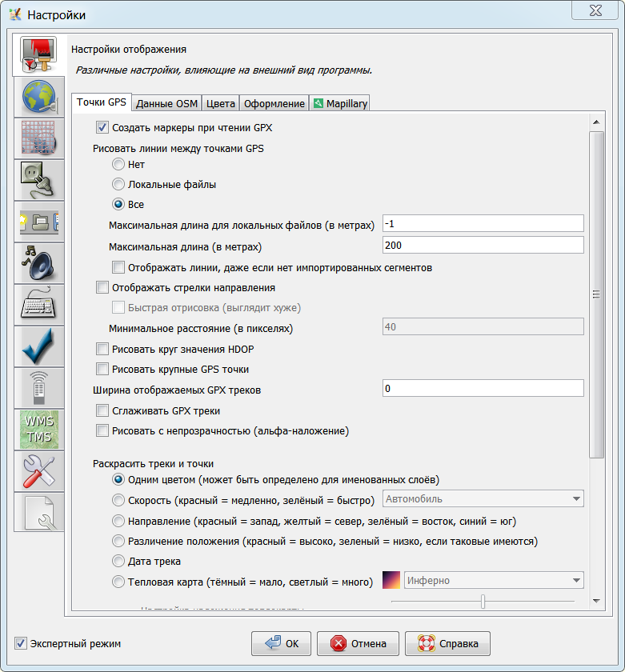Open WMS TMS imagery settings
Image resolution: width=625 pixels, height=672 pixels.
click(38, 430)
